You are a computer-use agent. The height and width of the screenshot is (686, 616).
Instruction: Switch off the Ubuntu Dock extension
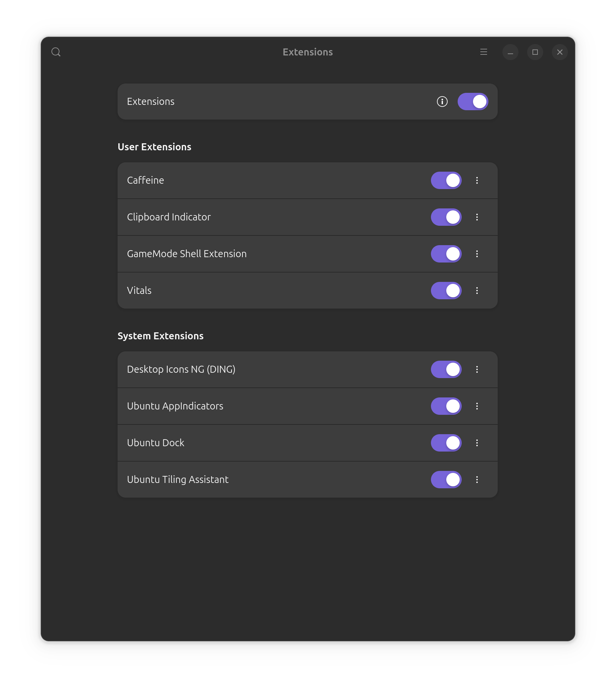pos(446,443)
